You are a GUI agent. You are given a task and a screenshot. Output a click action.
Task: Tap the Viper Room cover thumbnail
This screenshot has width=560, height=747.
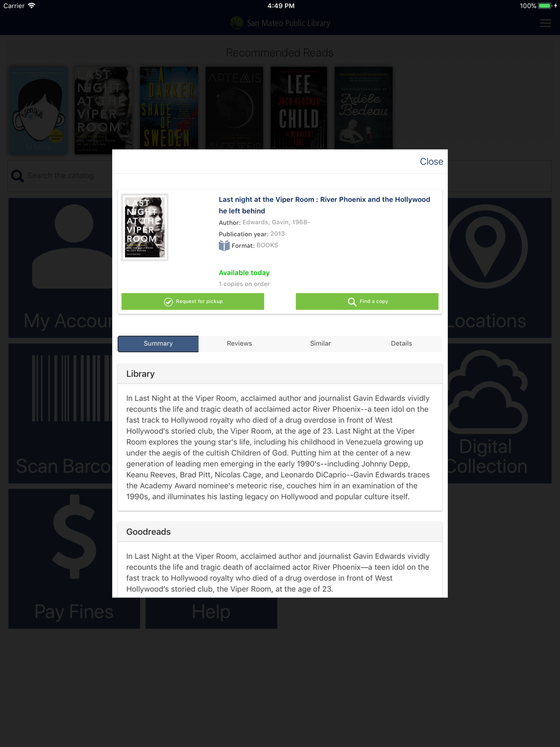(x=145, y=227)
